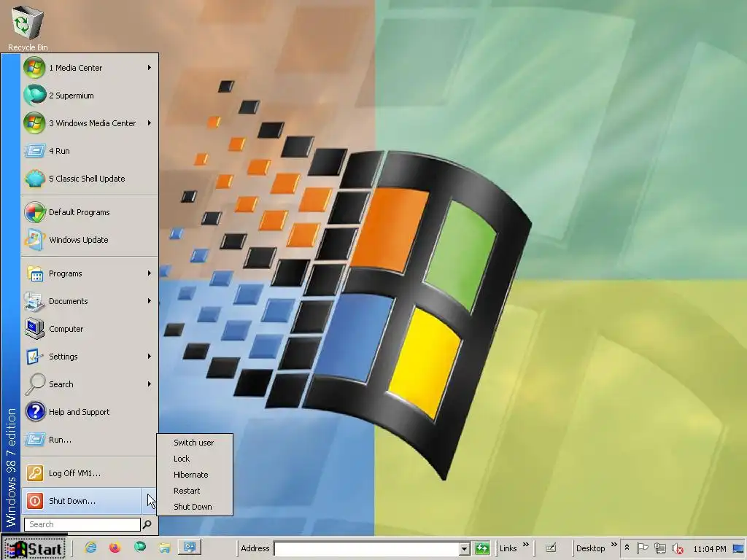
Task: Click the 11:04 PM clock
Action: pyautogui.click(x=709, y=549)
